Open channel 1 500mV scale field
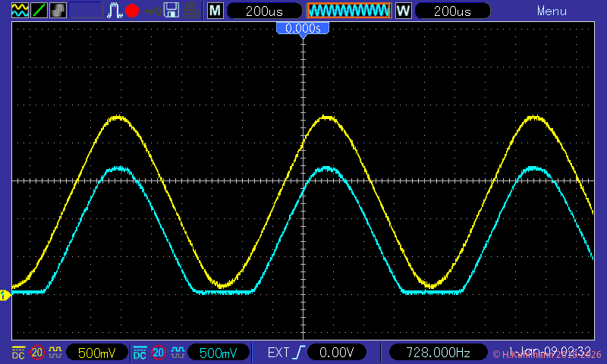This screenshot has width=607, height=364. 96,353
